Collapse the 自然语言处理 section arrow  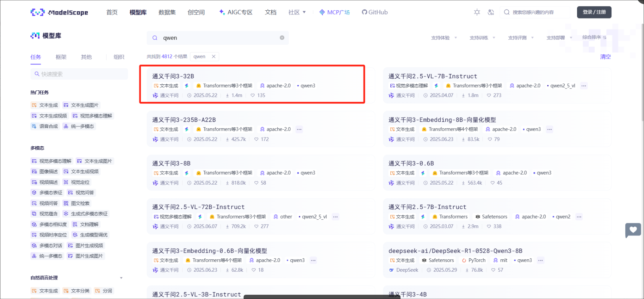point(121,278)
